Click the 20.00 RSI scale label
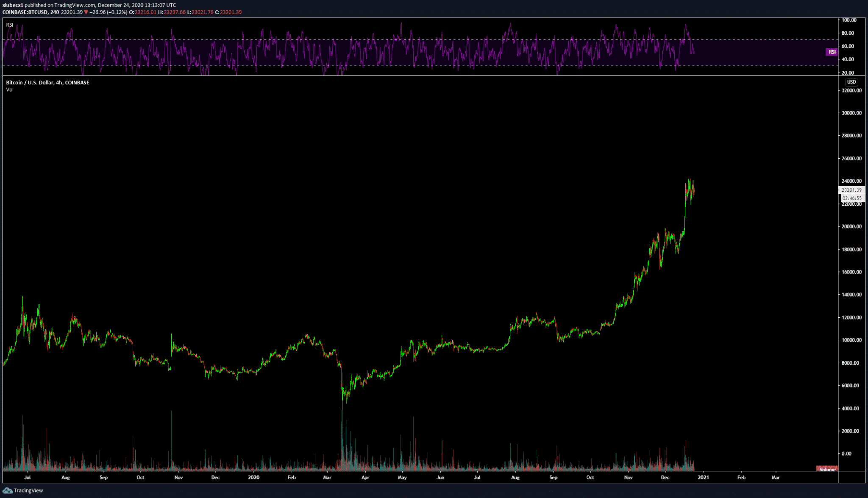This screenshot has width=868, height=498. (848, 73)
